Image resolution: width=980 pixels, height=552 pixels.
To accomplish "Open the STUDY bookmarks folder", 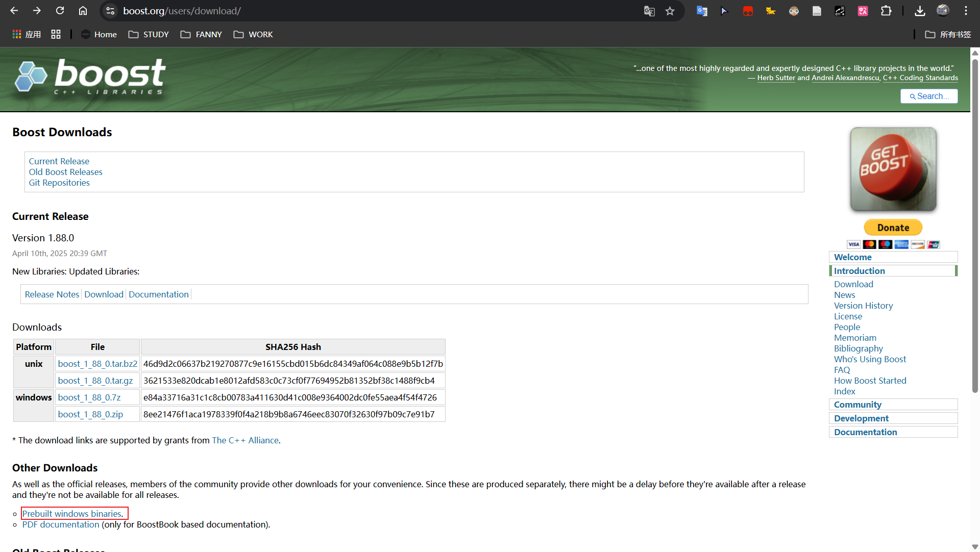I will tap(149, 34).
